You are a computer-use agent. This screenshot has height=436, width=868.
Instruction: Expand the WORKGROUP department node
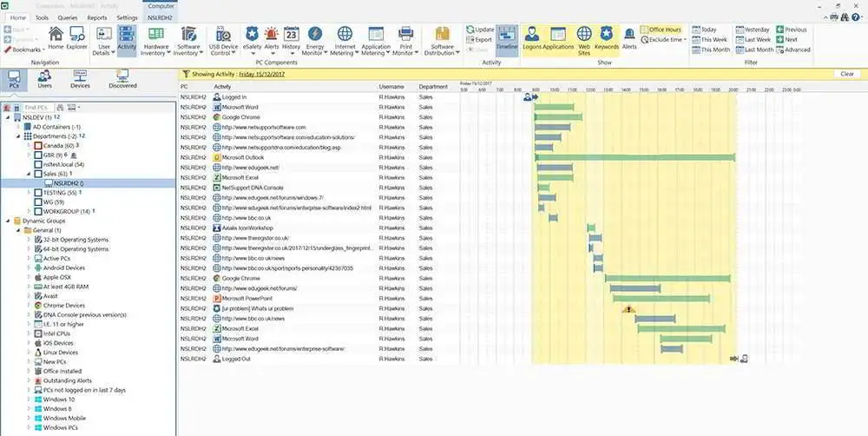pyautogui.click(x=30, y=211)
